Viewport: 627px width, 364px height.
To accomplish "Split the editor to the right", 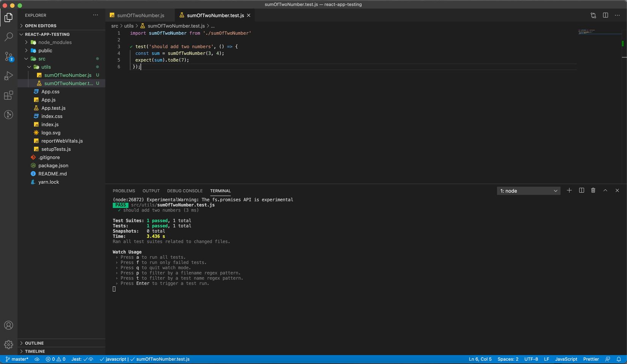I will pos(605,15).
